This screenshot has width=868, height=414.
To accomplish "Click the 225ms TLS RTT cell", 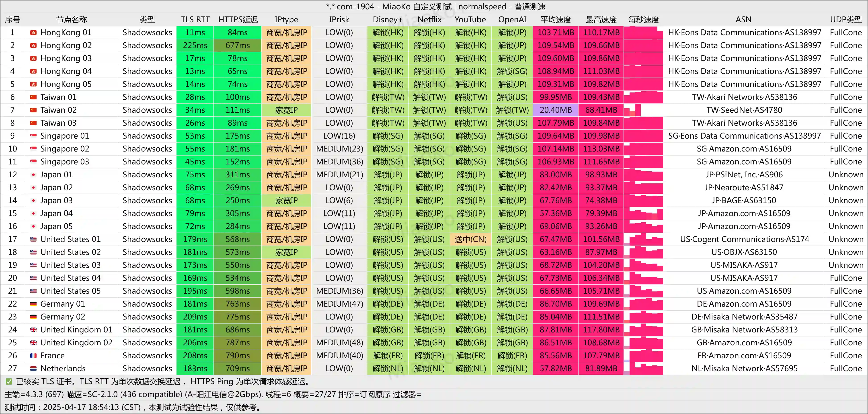I will click(195, 45).
